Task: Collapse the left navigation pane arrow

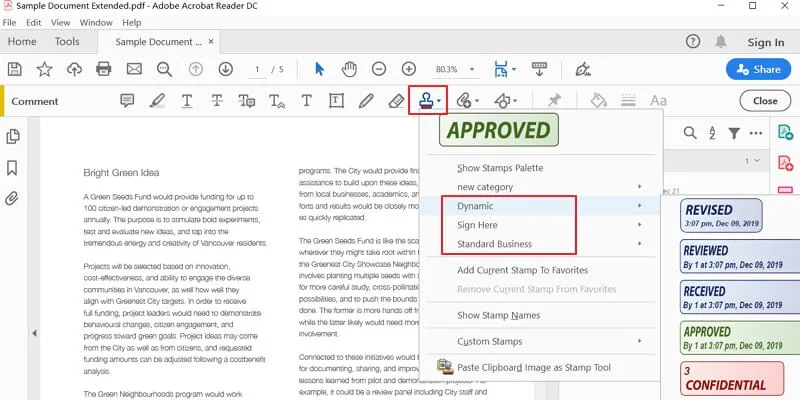Action: click(34, 333)
